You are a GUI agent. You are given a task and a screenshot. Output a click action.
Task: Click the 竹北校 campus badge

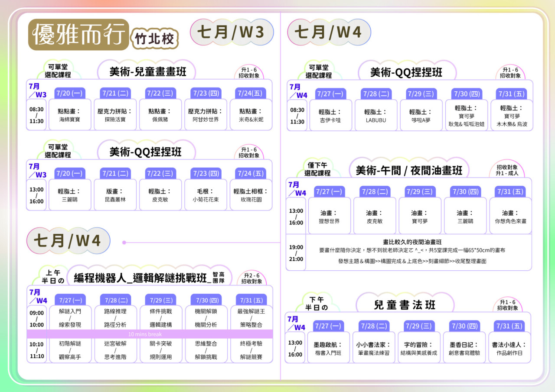pos(154,39)
